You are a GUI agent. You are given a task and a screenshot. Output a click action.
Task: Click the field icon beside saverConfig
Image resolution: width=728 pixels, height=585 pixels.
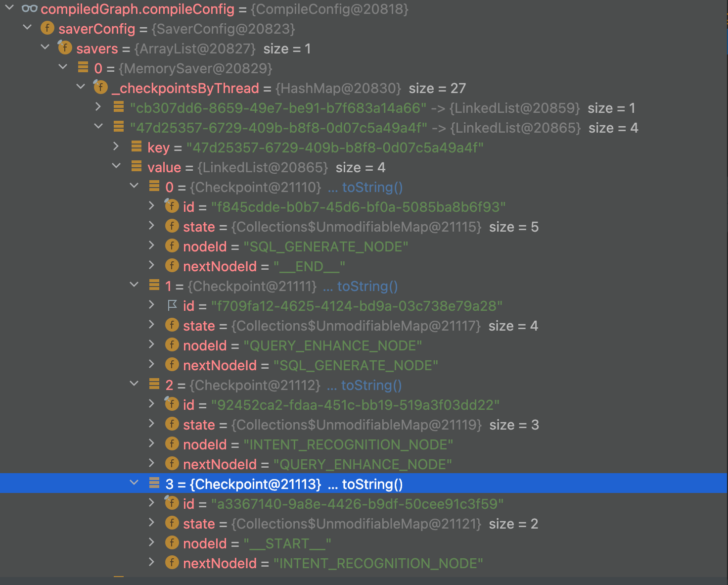tap(47, 28)
